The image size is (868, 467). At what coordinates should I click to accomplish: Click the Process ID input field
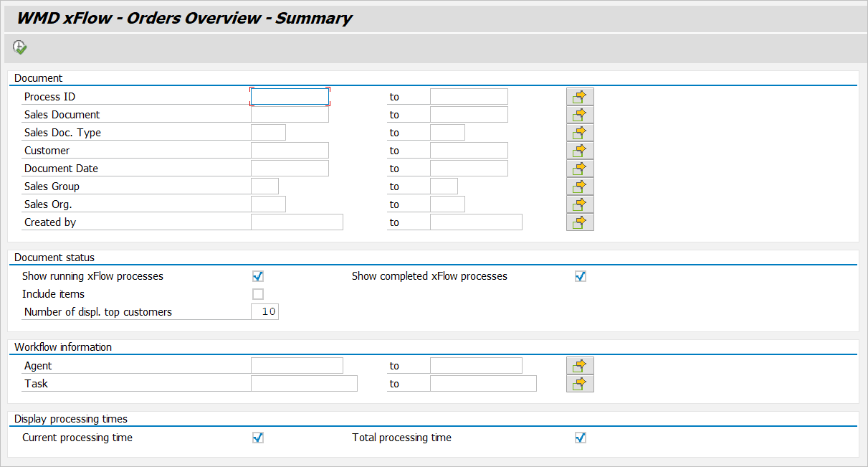[x=290, y=96]
